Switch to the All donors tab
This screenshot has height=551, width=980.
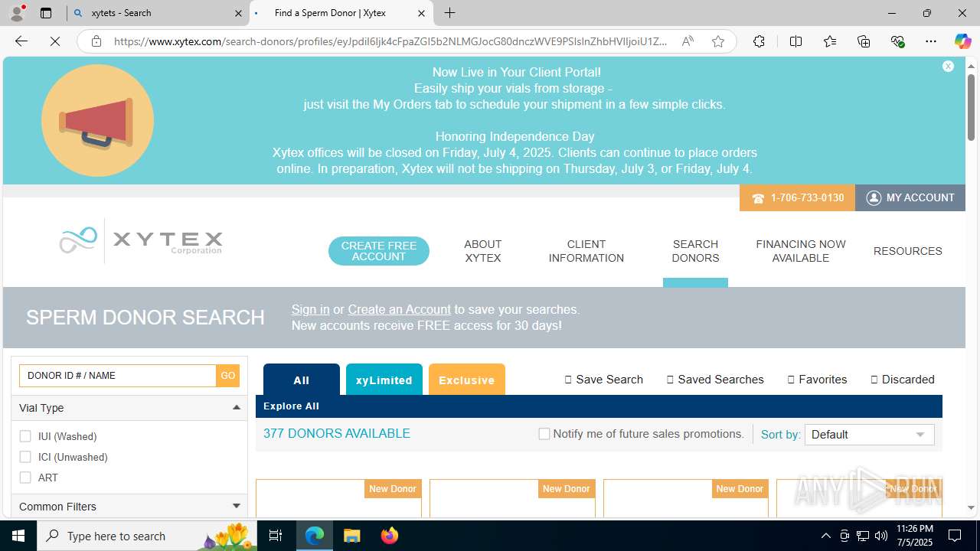(302, 380)
